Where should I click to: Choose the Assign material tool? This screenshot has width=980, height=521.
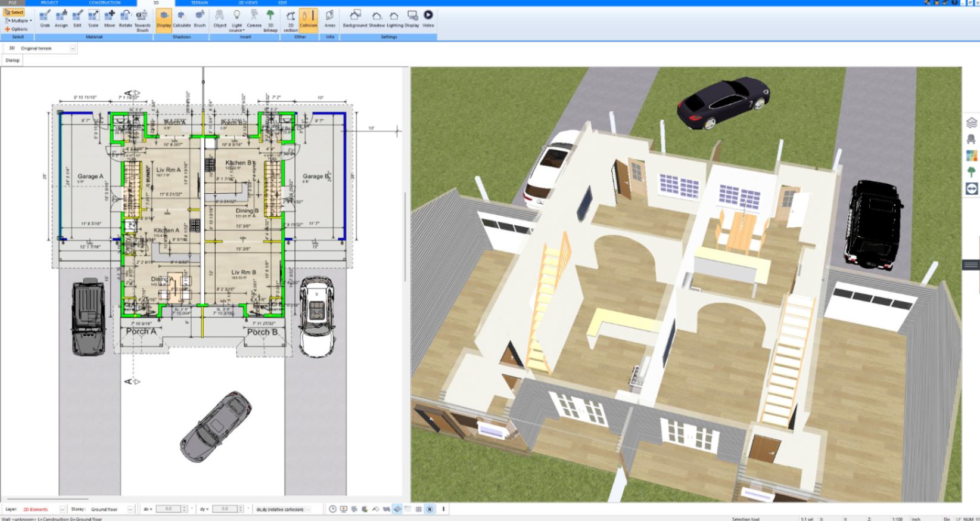tap(61, 18)
